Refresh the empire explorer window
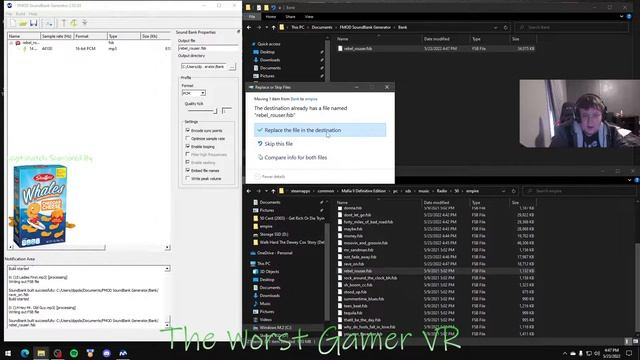 pyautogui.click(x=513, y=191)
